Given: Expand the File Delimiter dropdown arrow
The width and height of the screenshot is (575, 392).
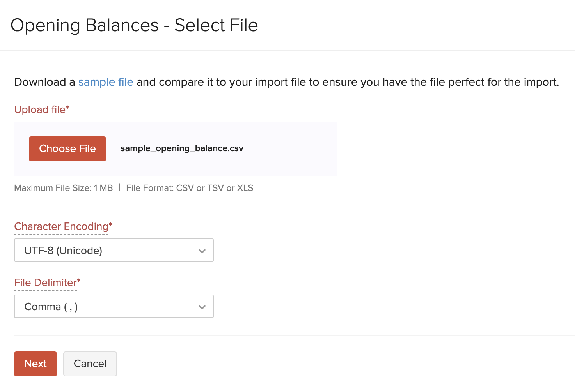Looking at the screenshot, I should point(202,307).
